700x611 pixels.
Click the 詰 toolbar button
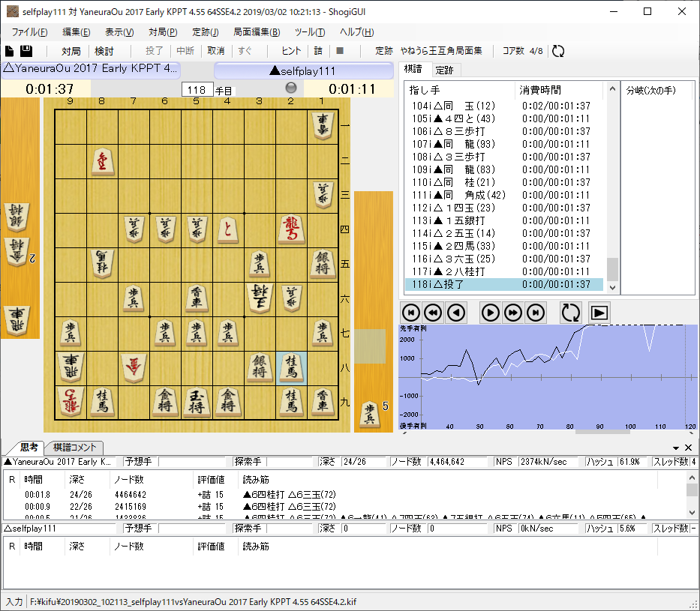(x=318, y=51)
